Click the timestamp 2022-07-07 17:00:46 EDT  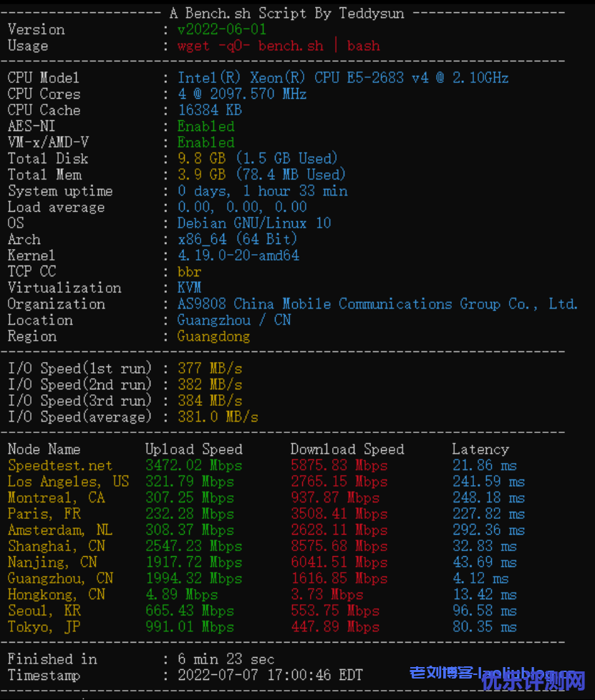click(270, 675)
